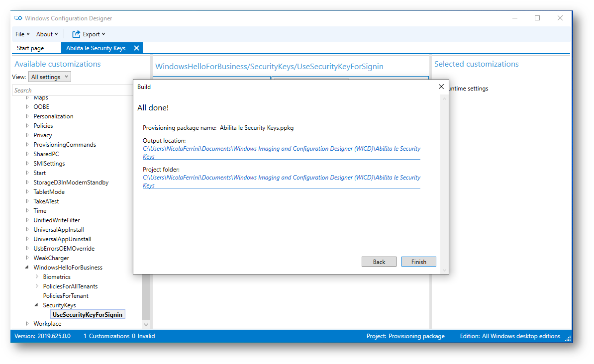
Task: Click the Search customizations field
Action: 73,90
